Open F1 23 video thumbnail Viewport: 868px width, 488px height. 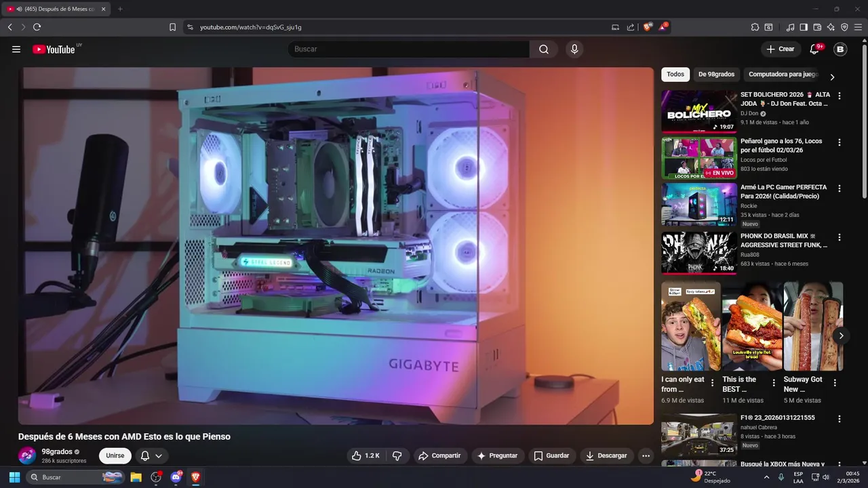point(699,434)
